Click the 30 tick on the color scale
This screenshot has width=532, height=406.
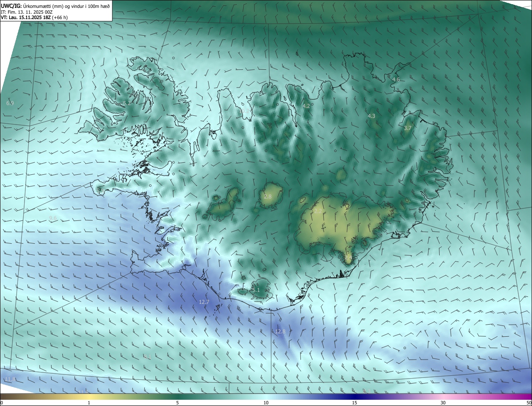tap(443, 403)
